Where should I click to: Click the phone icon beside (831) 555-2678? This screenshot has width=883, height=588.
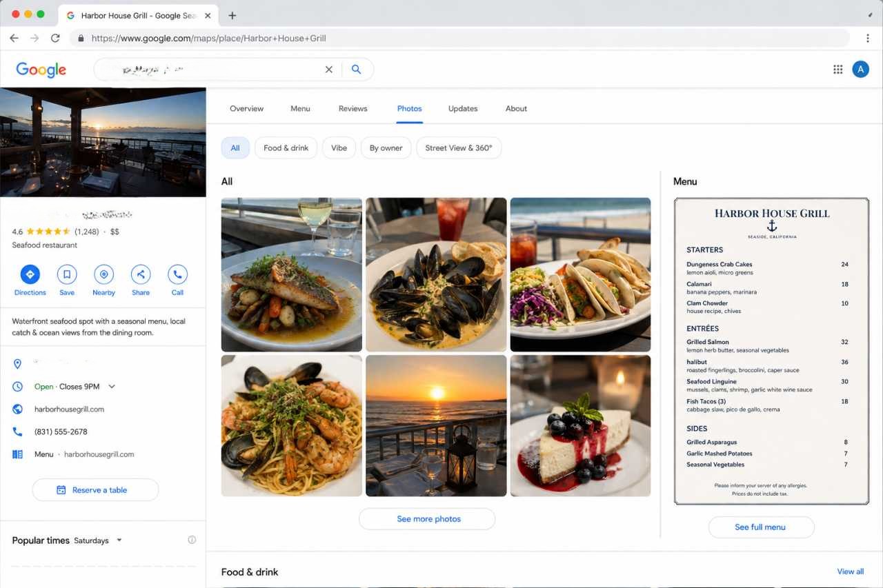click(18, 432)
